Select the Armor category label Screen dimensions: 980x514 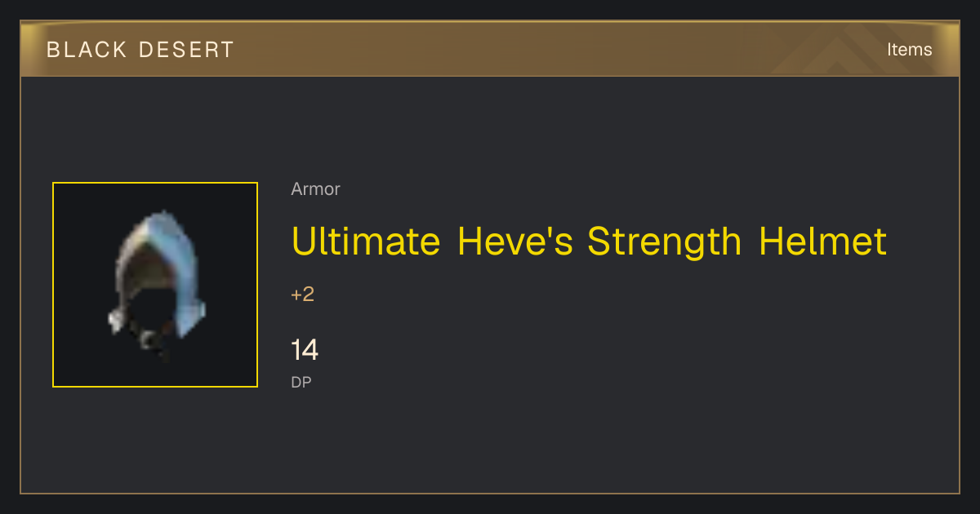coord(315,189)
